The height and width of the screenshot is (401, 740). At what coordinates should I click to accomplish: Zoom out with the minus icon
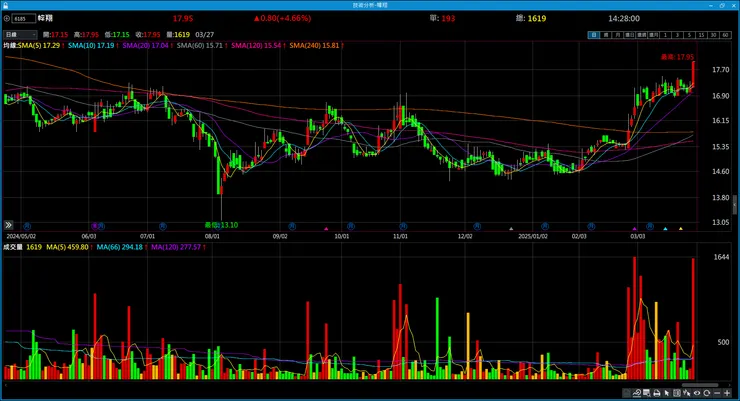coord(717,393)
